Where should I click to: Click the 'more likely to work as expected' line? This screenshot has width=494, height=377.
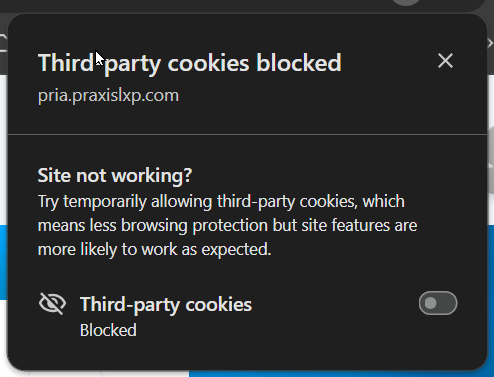pyautogui.click(x=154, y=249)
